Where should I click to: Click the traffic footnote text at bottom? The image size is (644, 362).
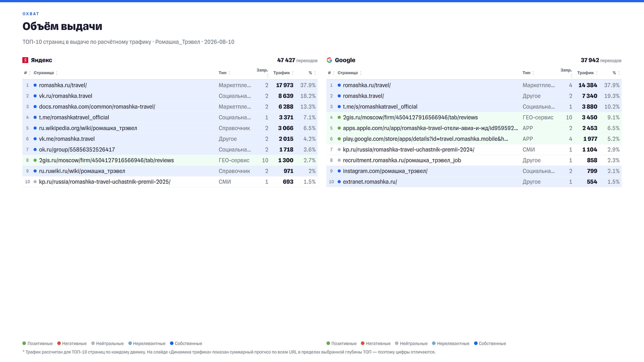229,352
